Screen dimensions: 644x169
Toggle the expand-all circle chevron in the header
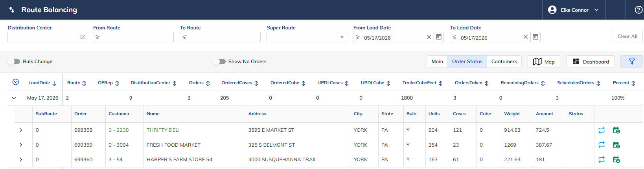click(16, 82)
